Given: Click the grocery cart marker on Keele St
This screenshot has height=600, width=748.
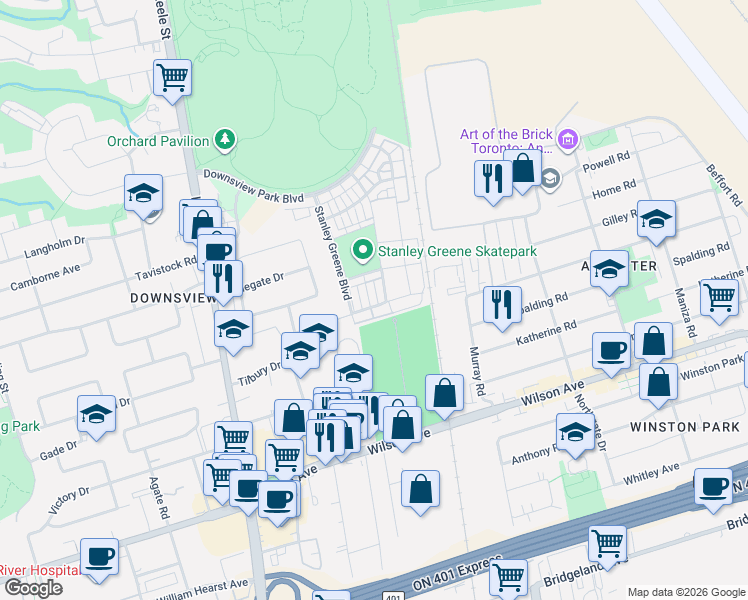Looking at the screenshot, I should [173, 81].
